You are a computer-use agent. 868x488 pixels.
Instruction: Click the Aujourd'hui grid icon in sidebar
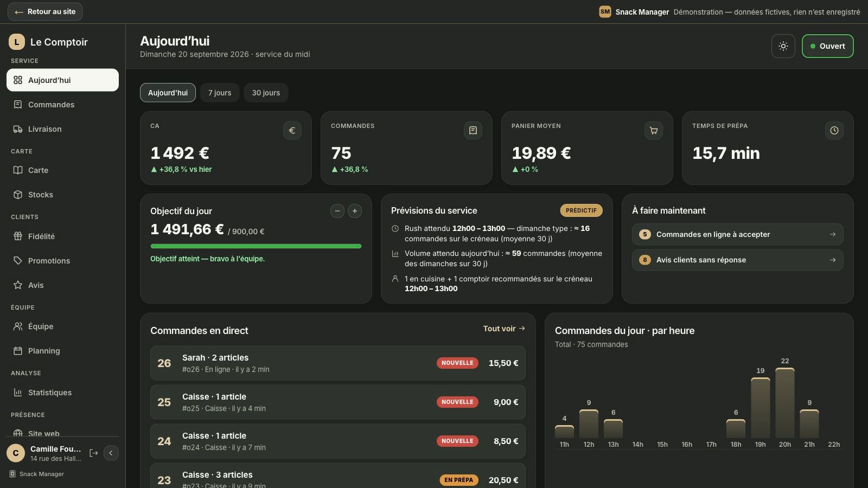point(18,80)
